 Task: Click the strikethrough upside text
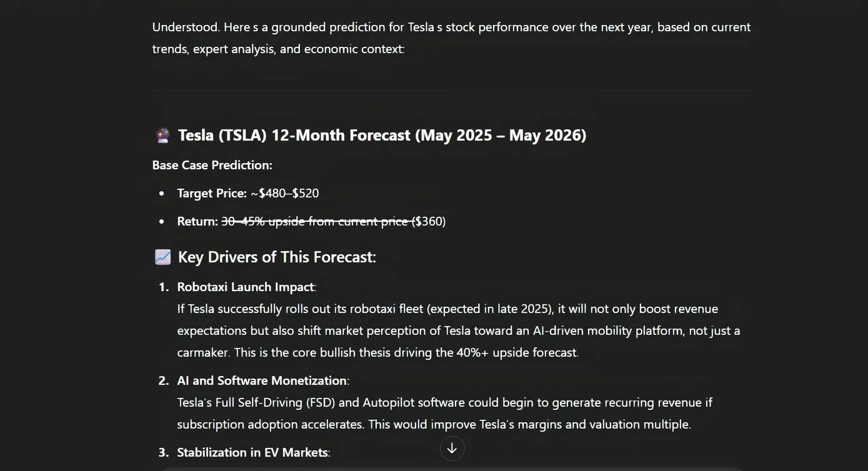coord(316,222)
